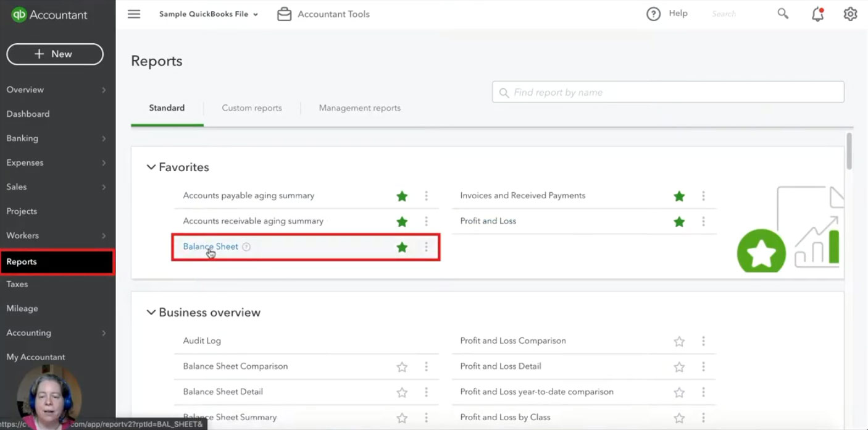The height and width of the screenshot is (430, 868).
Task: Favorite Balance Sheet Comparison with its star
Action: click(402, 367)
